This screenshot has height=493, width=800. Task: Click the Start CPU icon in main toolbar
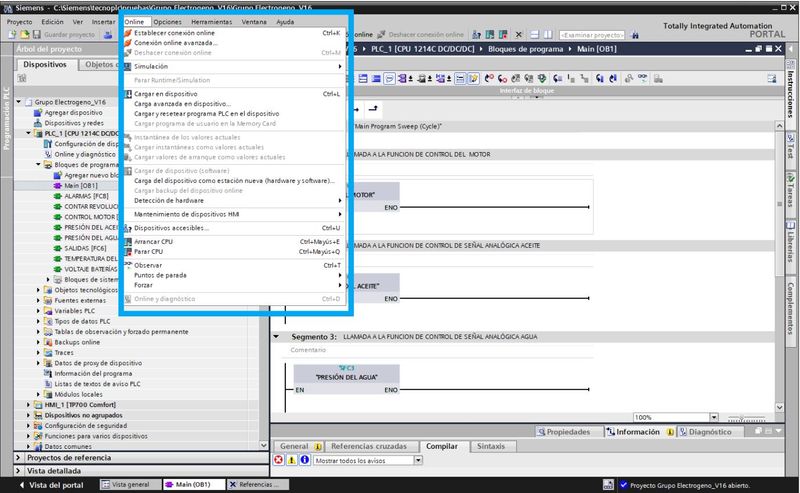tap(490, 35)
